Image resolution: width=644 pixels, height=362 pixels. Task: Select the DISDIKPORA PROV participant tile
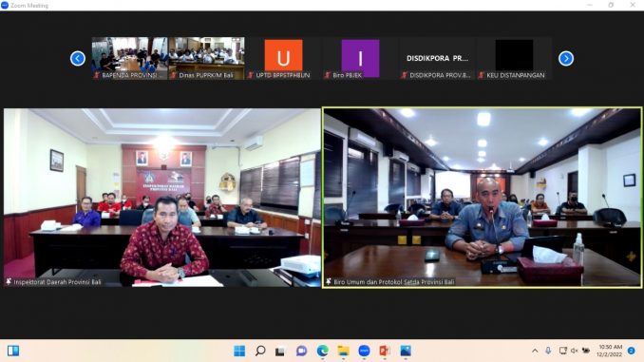click(x=438, y=58)
